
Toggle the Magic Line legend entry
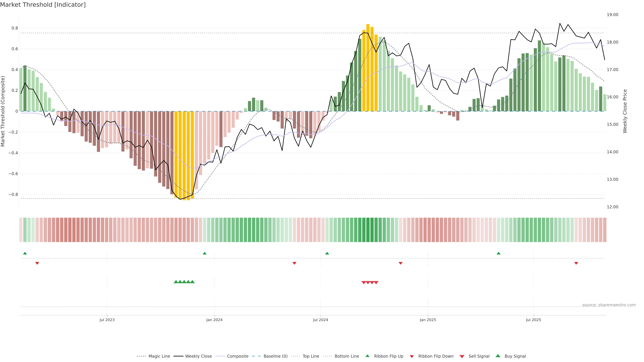click(x=159, y=356)
